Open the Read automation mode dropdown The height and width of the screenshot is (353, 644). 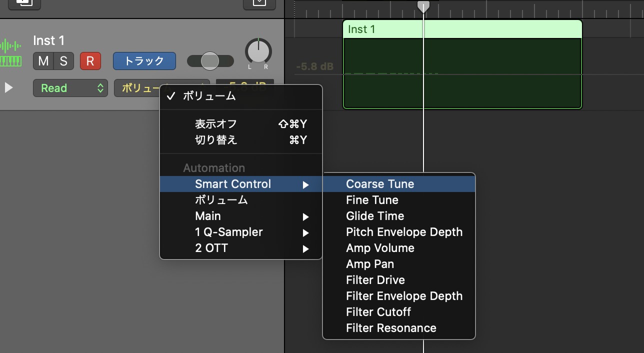(x=70, y=88)
